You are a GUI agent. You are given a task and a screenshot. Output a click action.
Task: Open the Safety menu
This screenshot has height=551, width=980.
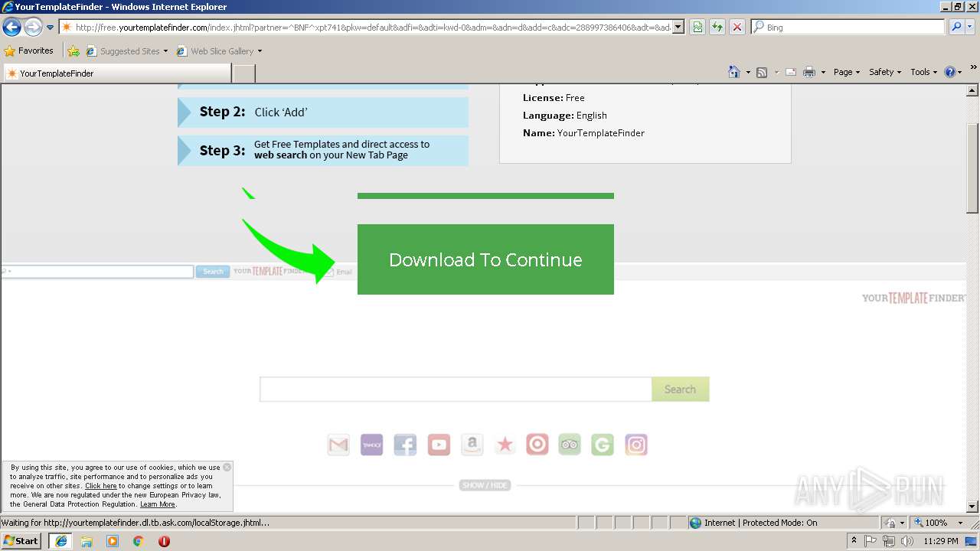885,72
